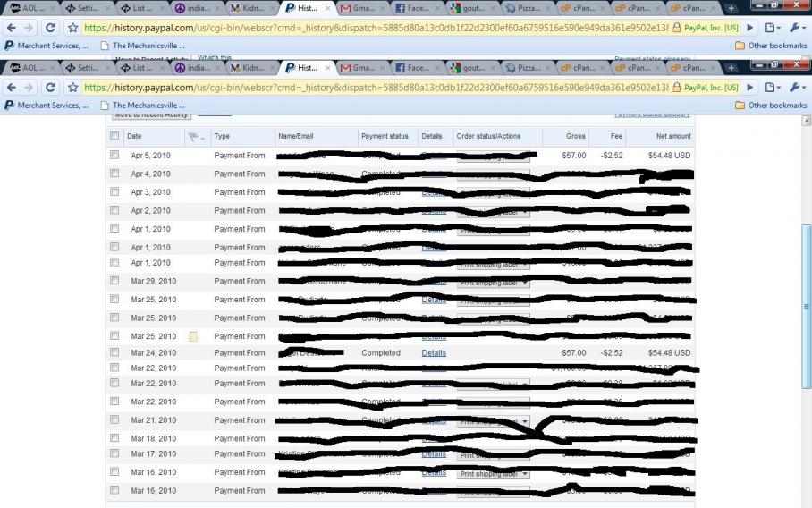Click the back arrow in the upper browser window
Screen dimensions: 812x508
click(x=11, y=28)
